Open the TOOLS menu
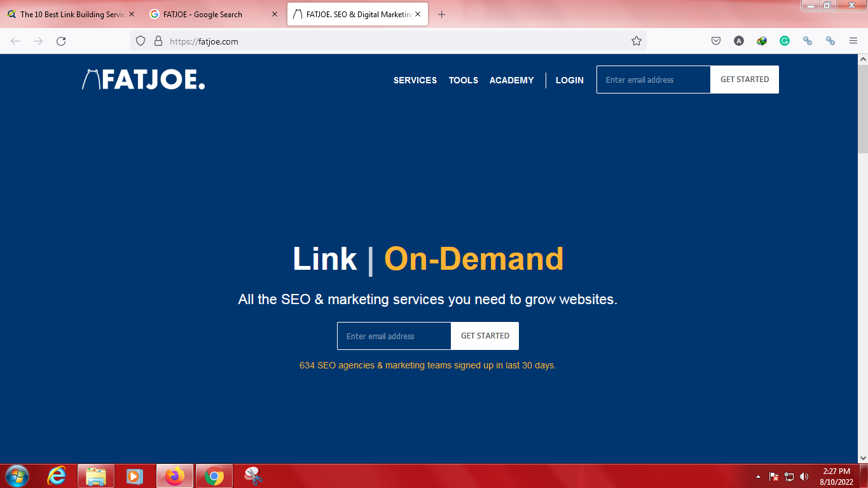 click(x=464, y=80)
